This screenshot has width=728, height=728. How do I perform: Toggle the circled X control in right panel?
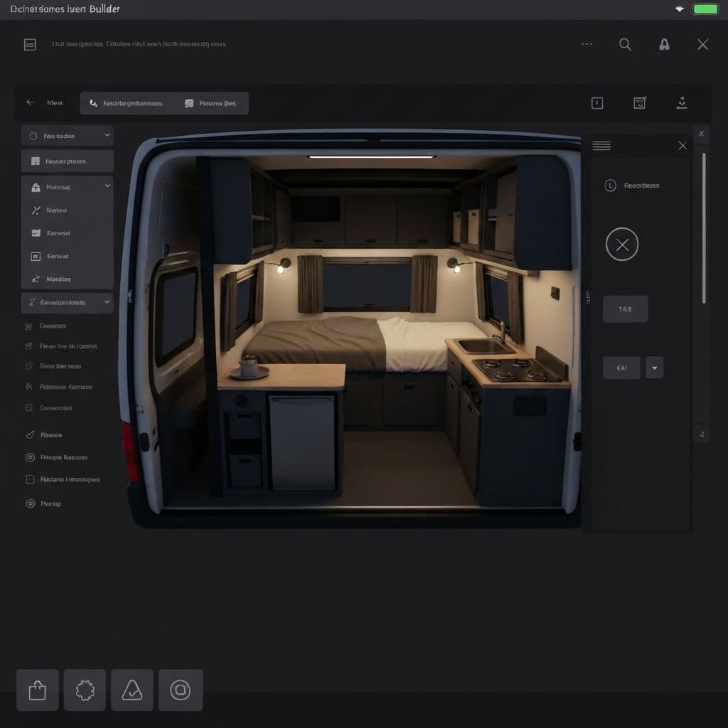tap(622, 244)
